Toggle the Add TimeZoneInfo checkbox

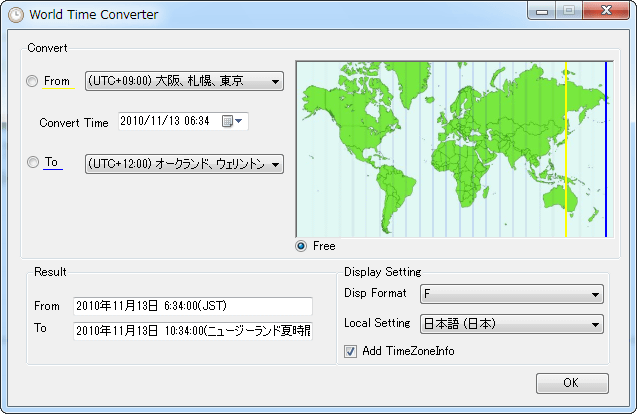(350, 351)
